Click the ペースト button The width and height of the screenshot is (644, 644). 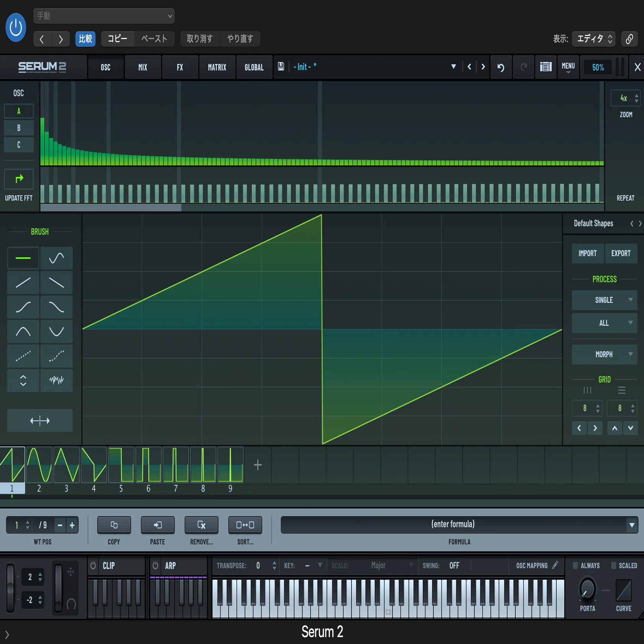pyautogui.click(x=154, y=39)
